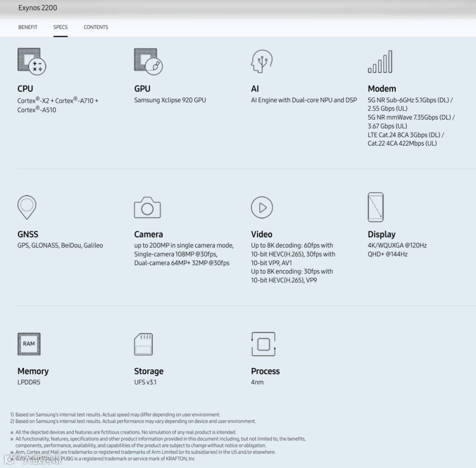This screenshot has height=468, width=476.
Task: Click 'Samsung Xclipse 920 GPU' text
Action: [x=170, y=100]
